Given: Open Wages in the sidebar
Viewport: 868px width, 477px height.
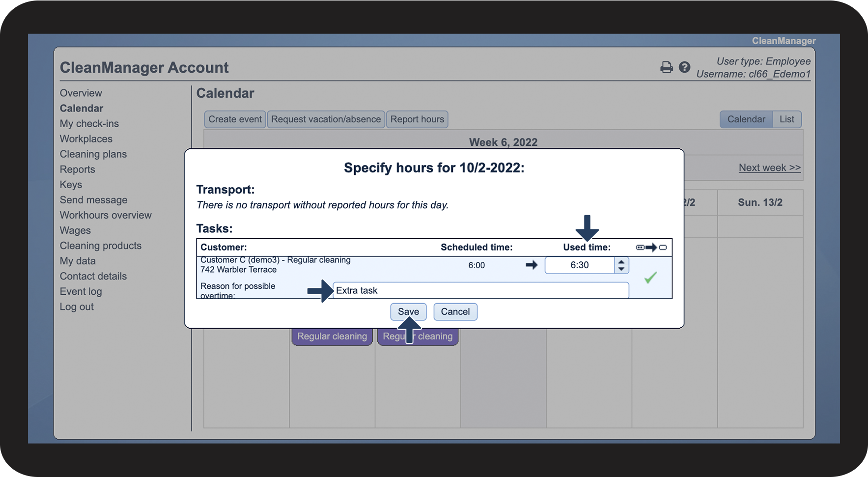Looking at the screenshot, I should point(75,230).
